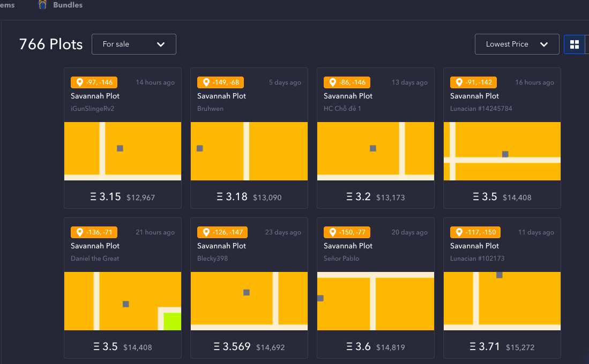Open the Bundles tab
This screenshot has width=589, height=364.
(x=68, y=5)
